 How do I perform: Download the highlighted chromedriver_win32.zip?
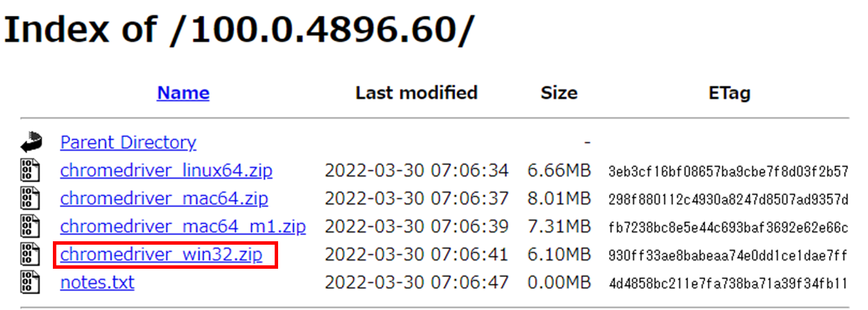[x=161, y=254]
